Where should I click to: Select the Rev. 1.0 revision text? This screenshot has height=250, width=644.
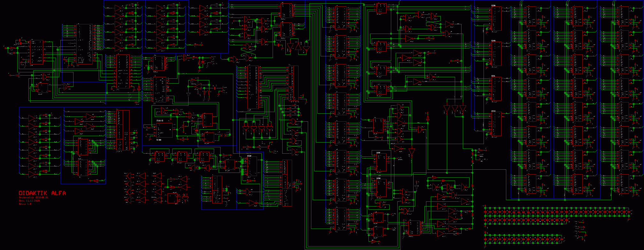tap(25, 204)
